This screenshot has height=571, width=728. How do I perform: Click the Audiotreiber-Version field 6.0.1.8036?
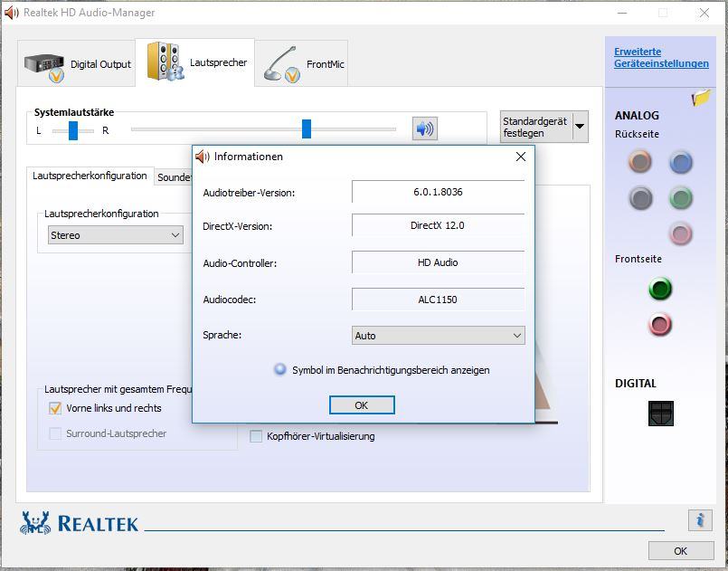click(439, 192)
